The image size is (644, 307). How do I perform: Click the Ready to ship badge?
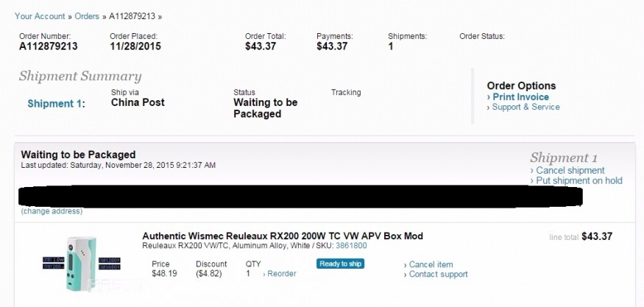(340, 264)
